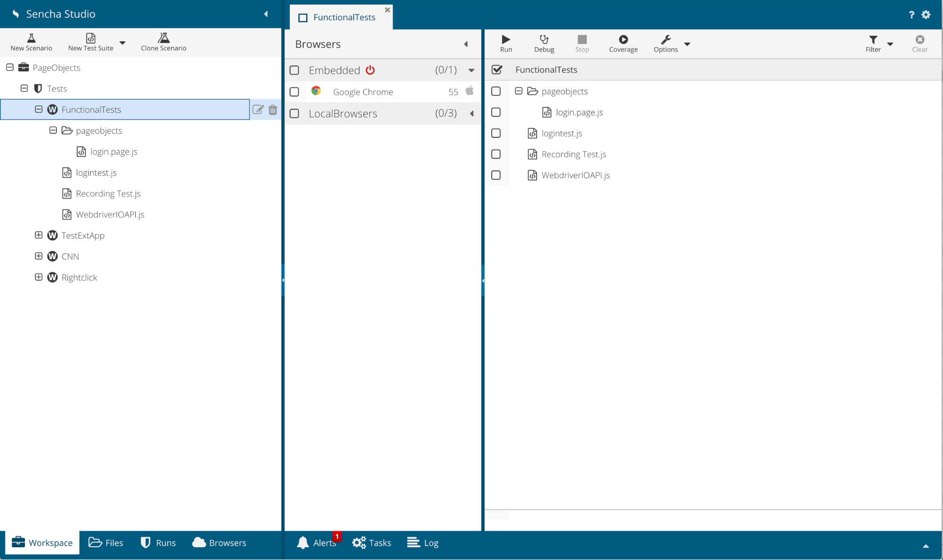Collapse the Browsers panel with header arrow
Screen dimensions: 943x560
tap(466, 44)
